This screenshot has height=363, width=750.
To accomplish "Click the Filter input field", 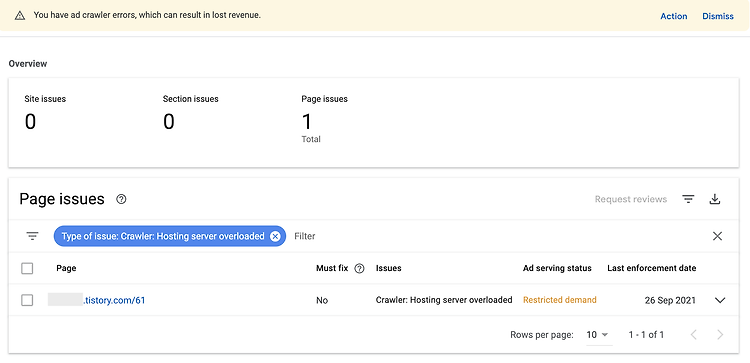I will [497, 236].
